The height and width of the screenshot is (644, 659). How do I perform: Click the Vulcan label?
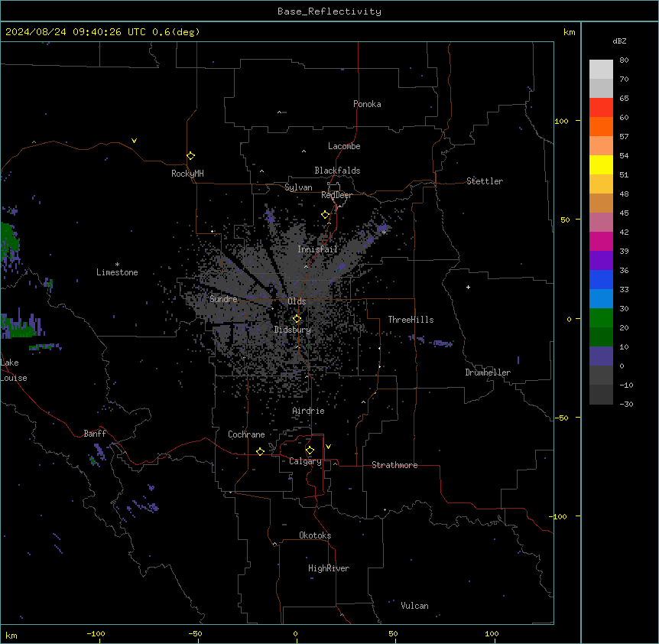414,606
